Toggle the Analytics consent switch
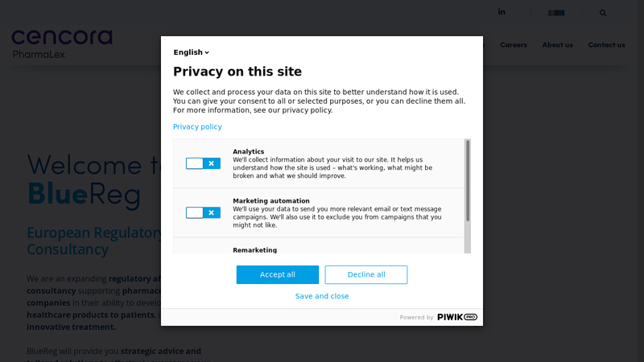The width and height of the screenshot is (644, 362). point(203,163)
